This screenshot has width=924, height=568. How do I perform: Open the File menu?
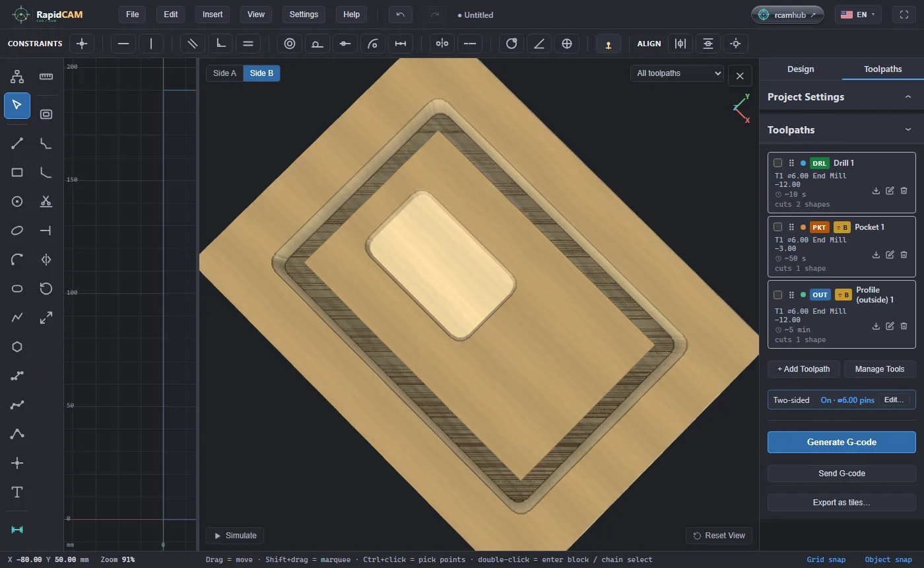(133, 15)
